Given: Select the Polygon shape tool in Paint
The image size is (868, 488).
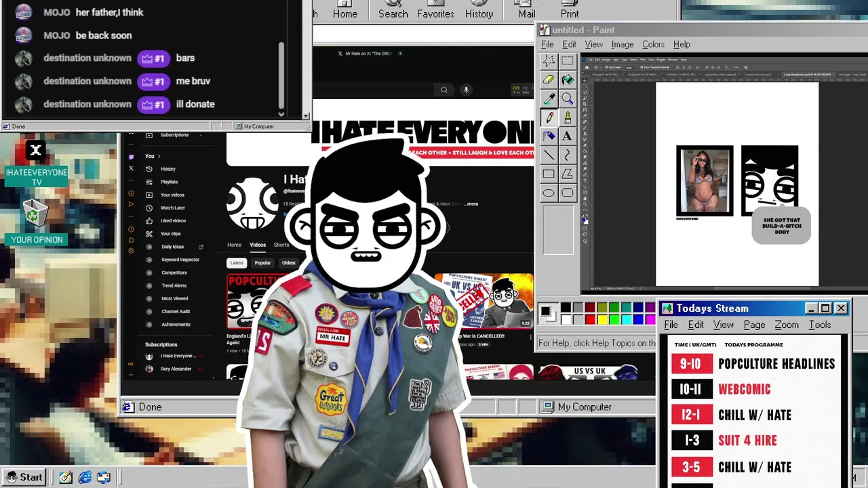Looking at the screenshot, I should [x=568, y=174].
